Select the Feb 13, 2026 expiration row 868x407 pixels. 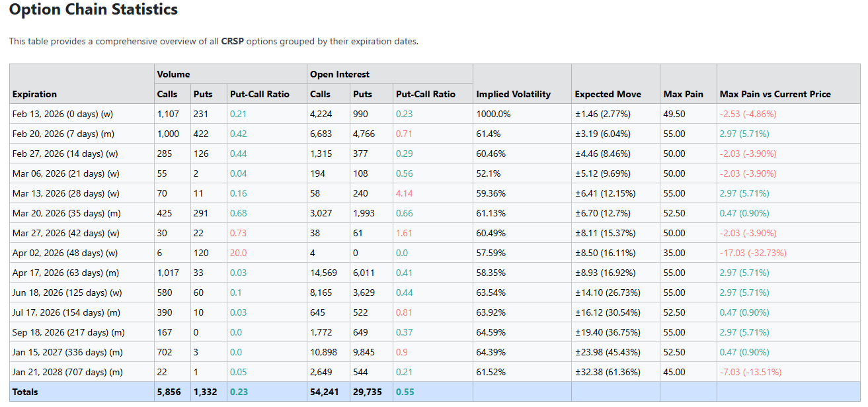[63, 114]
